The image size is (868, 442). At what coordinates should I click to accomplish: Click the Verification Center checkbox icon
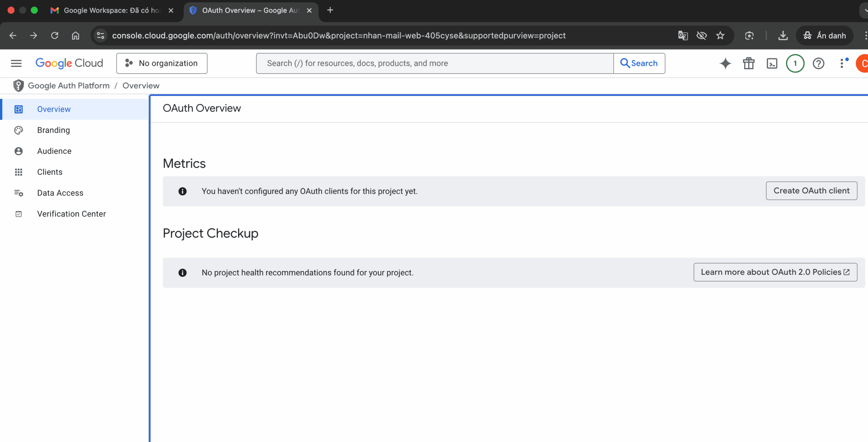19,214
